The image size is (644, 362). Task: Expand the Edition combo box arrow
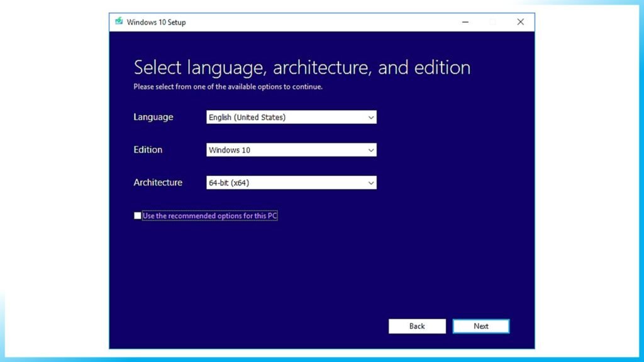pyautogui.click(x=371, y=150)
